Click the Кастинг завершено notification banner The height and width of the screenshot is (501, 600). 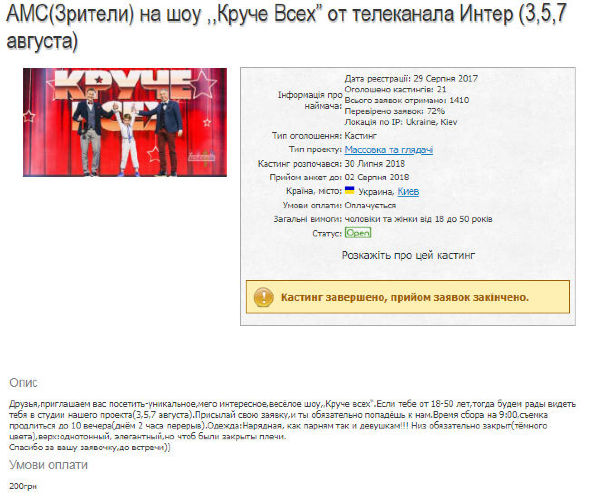(408, 297)
